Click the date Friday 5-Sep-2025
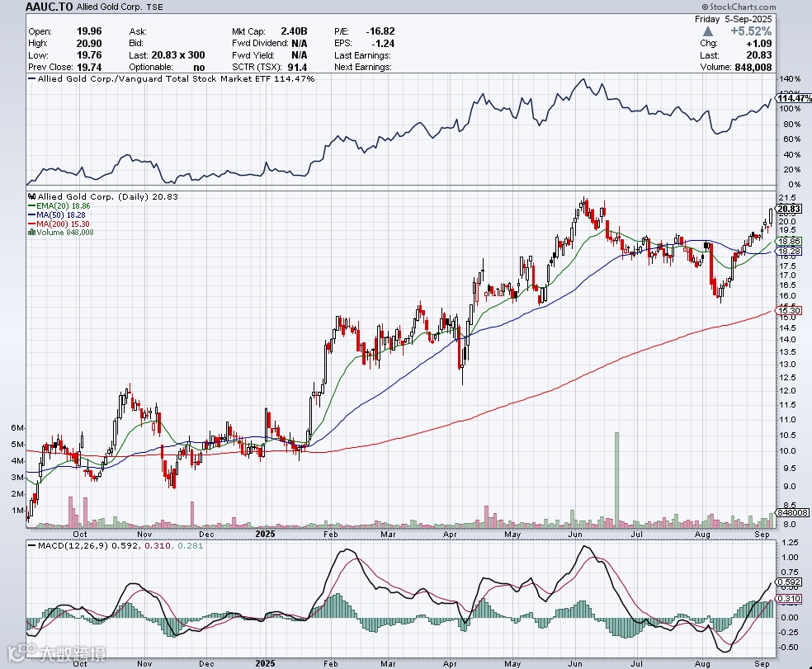 tap(734, 19)
